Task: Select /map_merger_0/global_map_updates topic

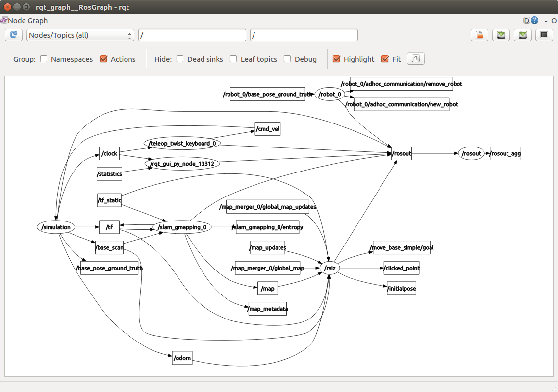Action: tap(268, 207)
